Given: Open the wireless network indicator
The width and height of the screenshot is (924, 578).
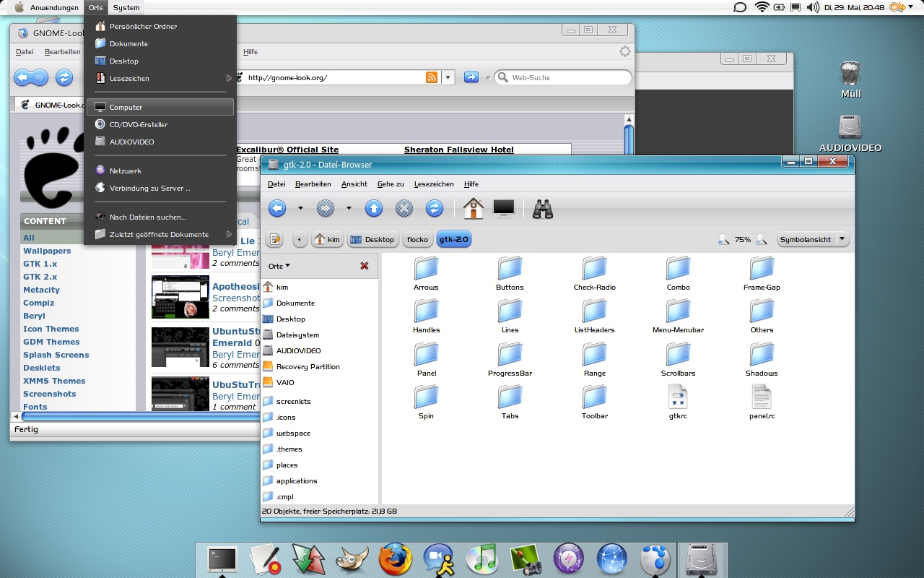Looking at the screenshot, I should (762, 7).
